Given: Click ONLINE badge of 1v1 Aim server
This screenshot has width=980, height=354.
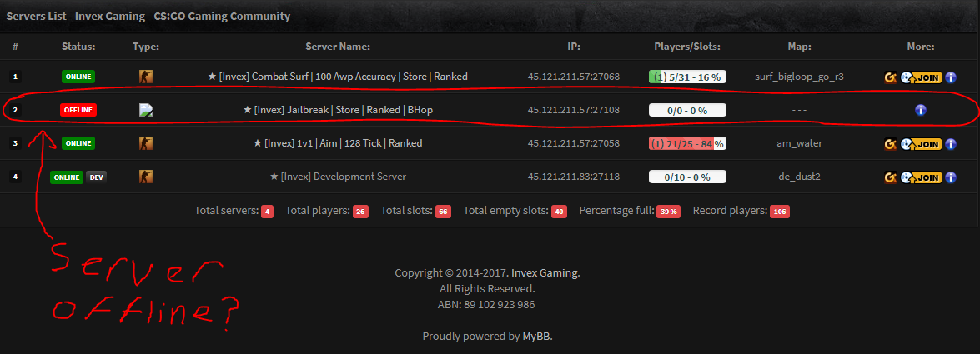Looking at the screenshot, I should pyautogui.click(x=78, y=143).
